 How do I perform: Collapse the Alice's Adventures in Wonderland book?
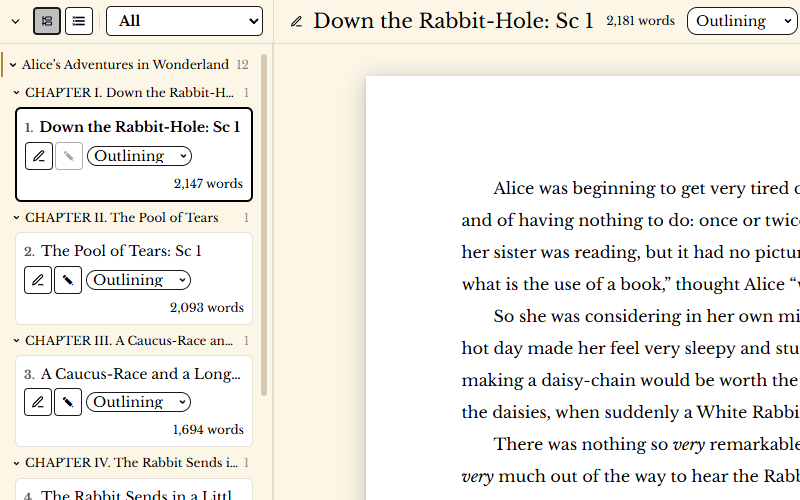click(12, 65)
